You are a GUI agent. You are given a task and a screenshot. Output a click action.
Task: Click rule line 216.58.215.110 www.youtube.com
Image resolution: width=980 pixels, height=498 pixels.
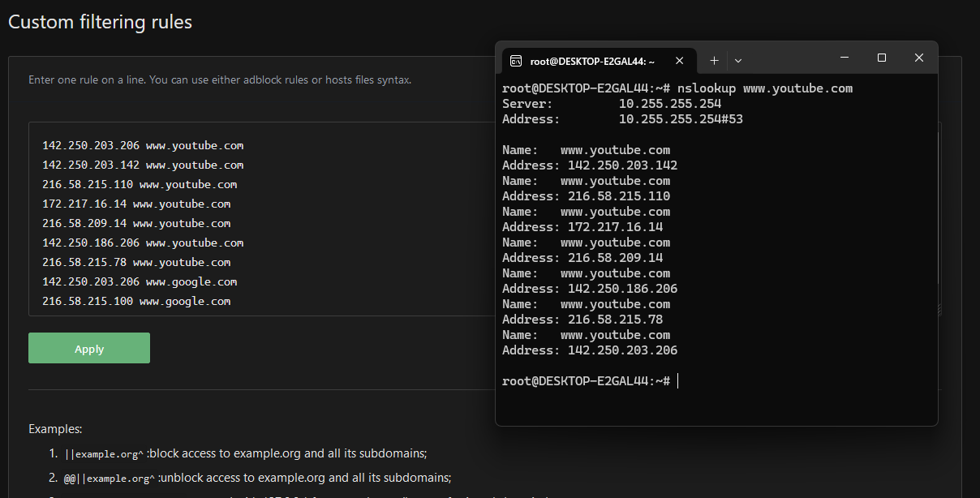(x=140, y=185)
